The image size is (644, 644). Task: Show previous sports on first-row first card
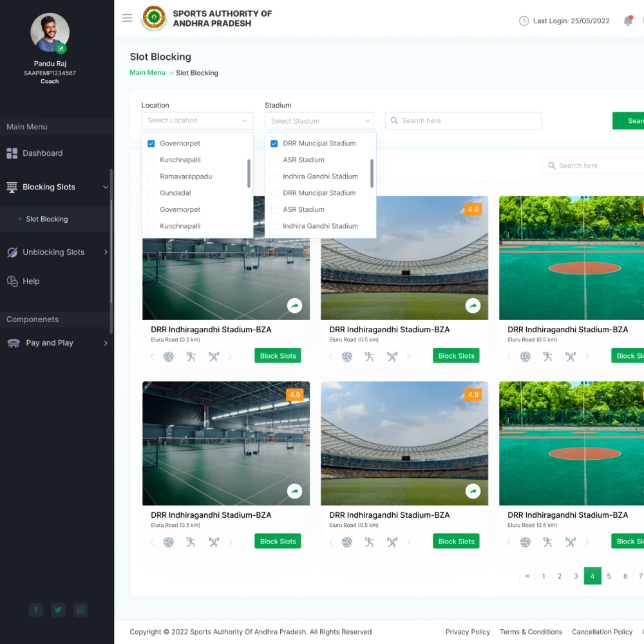coord(152,357)
